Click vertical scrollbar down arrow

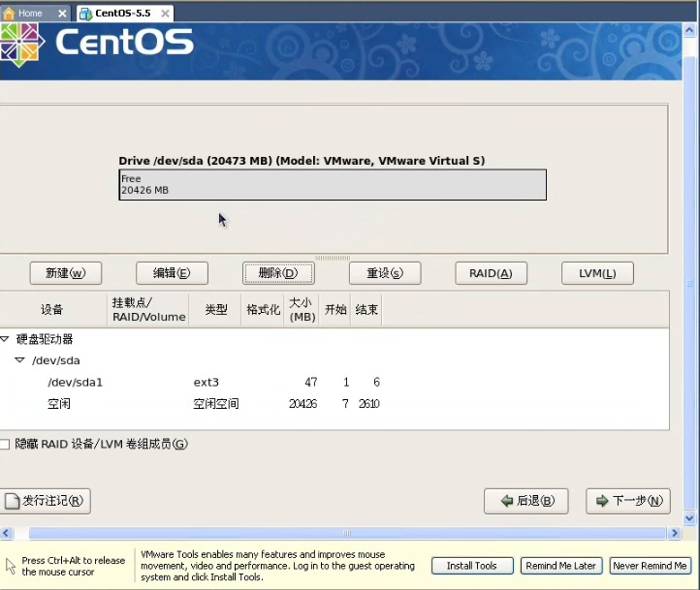689,518
